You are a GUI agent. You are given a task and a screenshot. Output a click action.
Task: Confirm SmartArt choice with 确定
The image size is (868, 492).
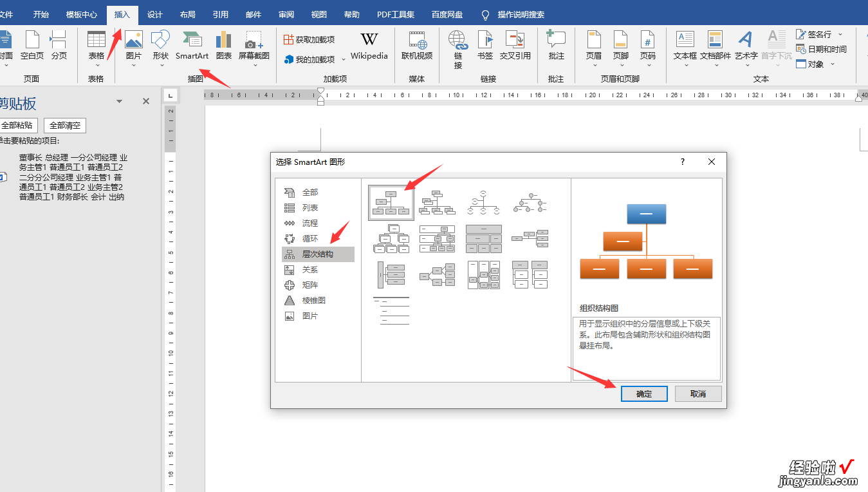[644, 393]
